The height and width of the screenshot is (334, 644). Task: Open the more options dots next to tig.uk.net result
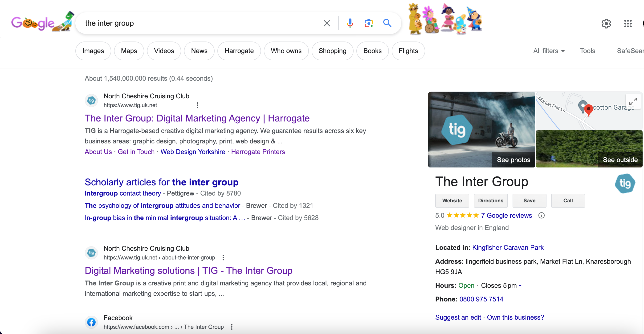(x=197, y=105)
